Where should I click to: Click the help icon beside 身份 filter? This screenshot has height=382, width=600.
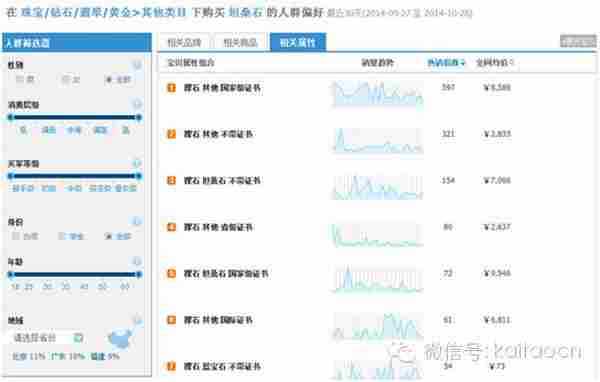click(x=137, y=221)
